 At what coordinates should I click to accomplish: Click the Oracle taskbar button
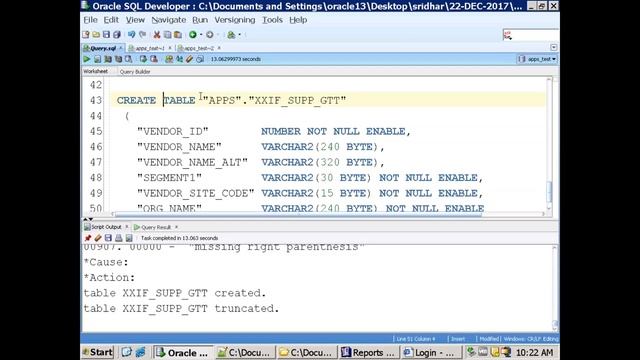click(183, 352)
